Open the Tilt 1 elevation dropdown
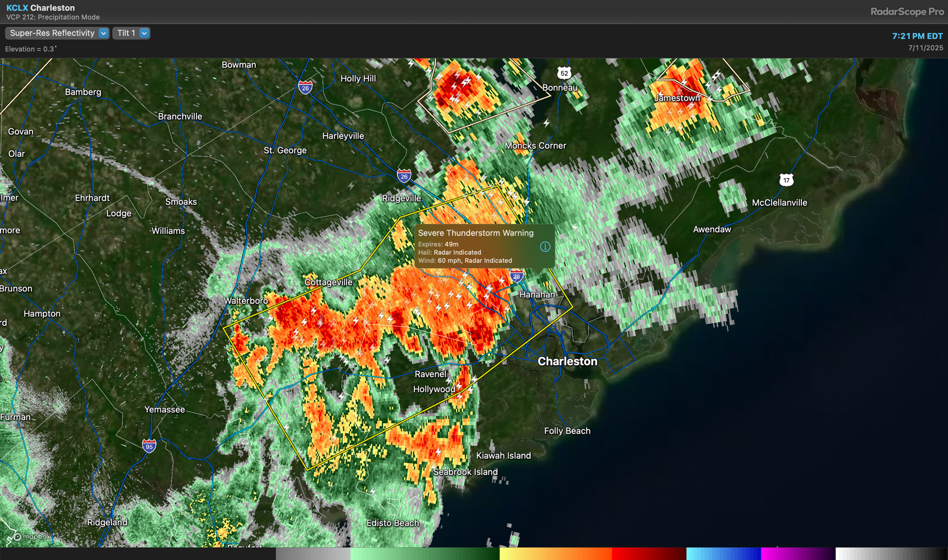The image size is (948, 560). tap(131, 33)
